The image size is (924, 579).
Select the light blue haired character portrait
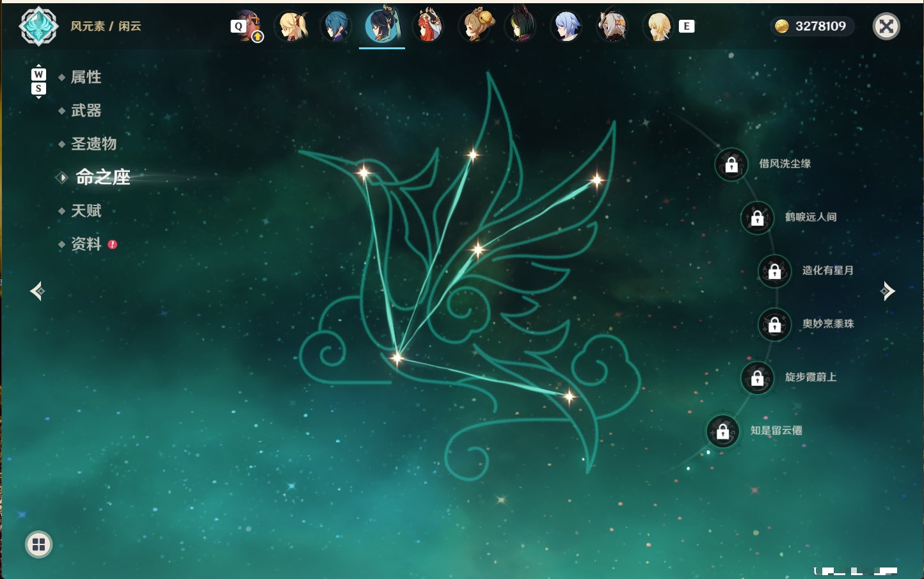(566, 26)
